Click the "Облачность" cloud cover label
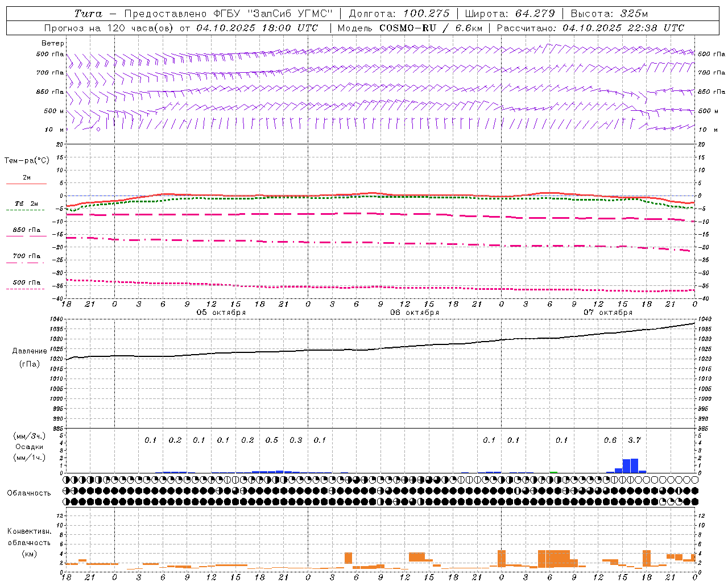The height and width of the screenshot is (582, 728). click(29, 493)
